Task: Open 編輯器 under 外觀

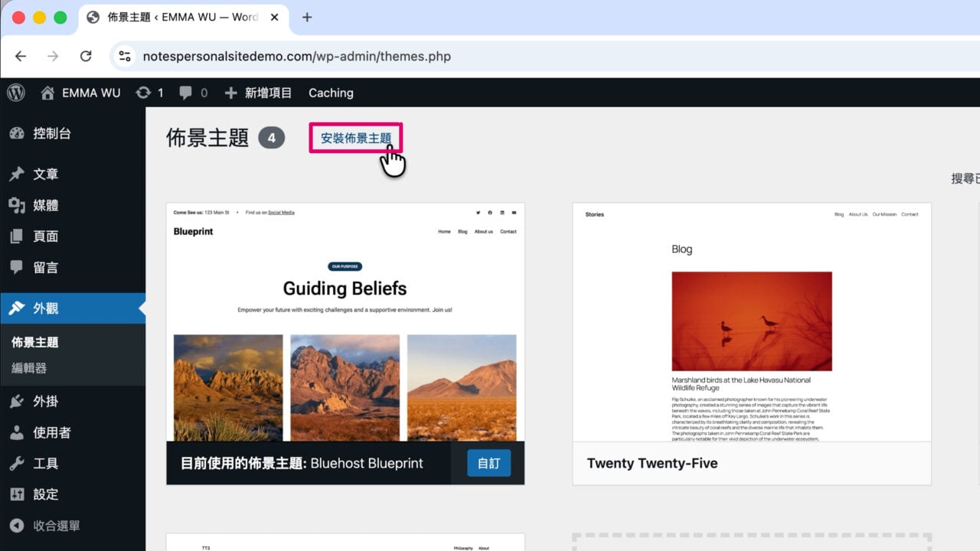Action: [x=29, y=368]
